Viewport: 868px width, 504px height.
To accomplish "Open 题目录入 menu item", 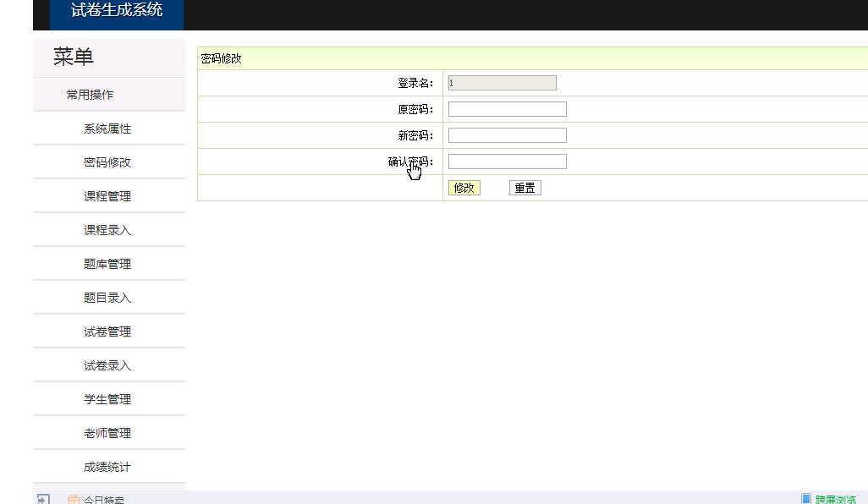I will click(107, 298).
